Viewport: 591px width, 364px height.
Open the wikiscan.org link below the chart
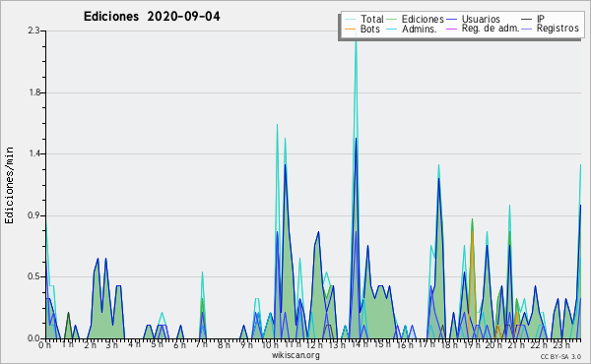click(x=295, y=355)
